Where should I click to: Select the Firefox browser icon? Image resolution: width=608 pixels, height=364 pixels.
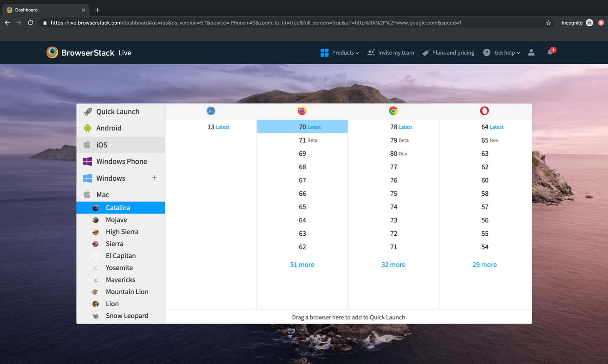coord(302,110)
